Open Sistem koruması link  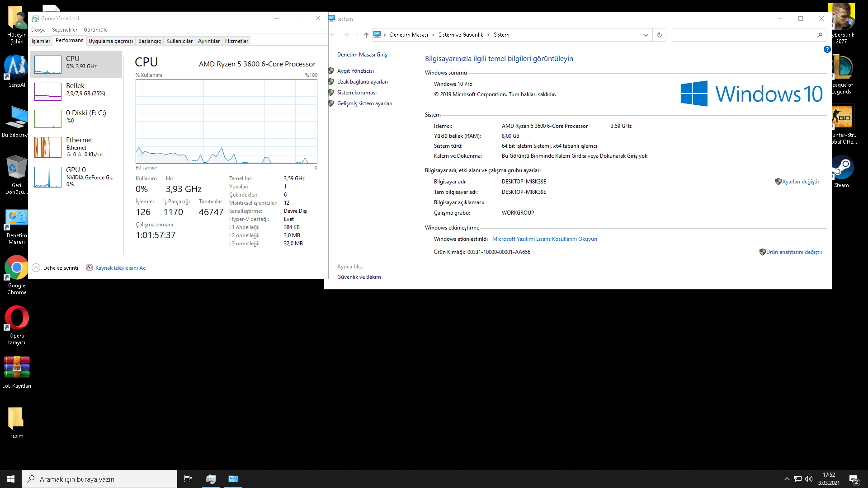[x=357, y=93]
